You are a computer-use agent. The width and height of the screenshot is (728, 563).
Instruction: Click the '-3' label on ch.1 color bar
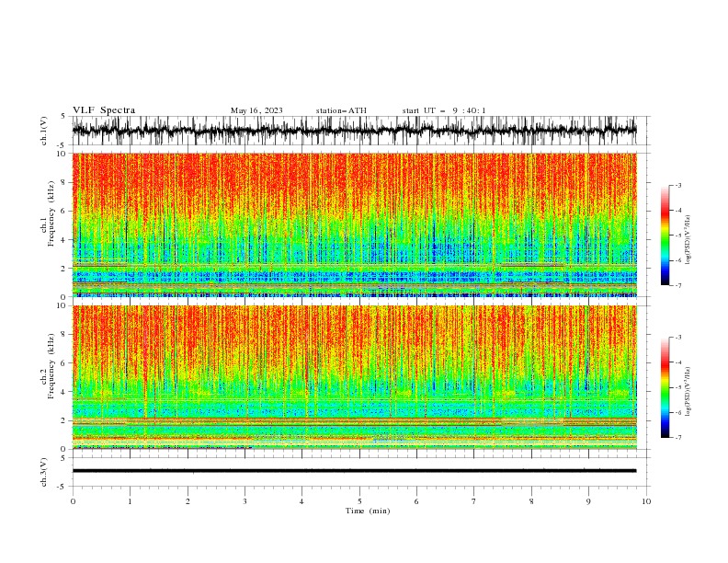click(677, 185)
